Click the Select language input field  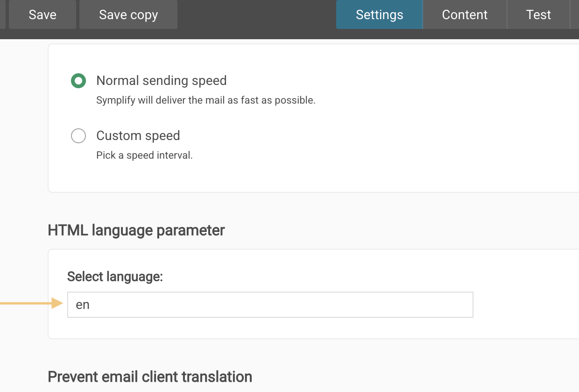click(270, 305)
